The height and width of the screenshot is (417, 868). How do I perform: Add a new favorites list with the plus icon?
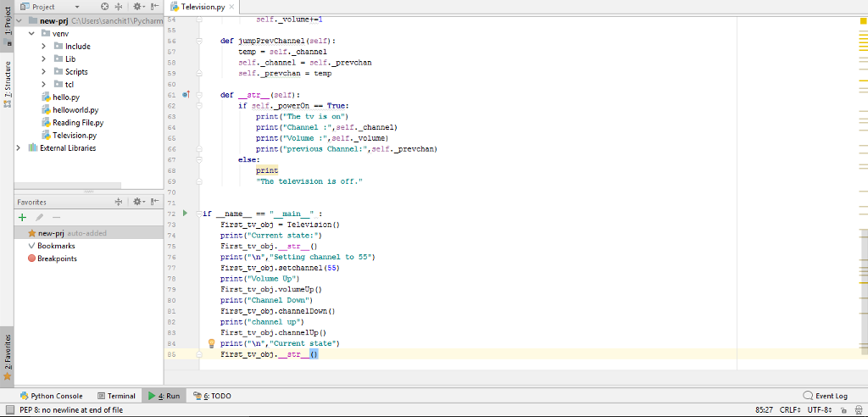22,218
